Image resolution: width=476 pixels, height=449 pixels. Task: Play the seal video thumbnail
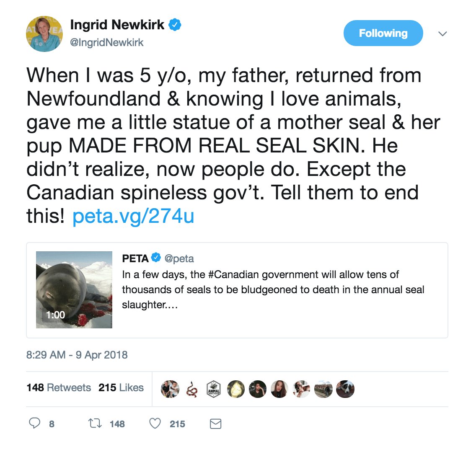[74, 290]
